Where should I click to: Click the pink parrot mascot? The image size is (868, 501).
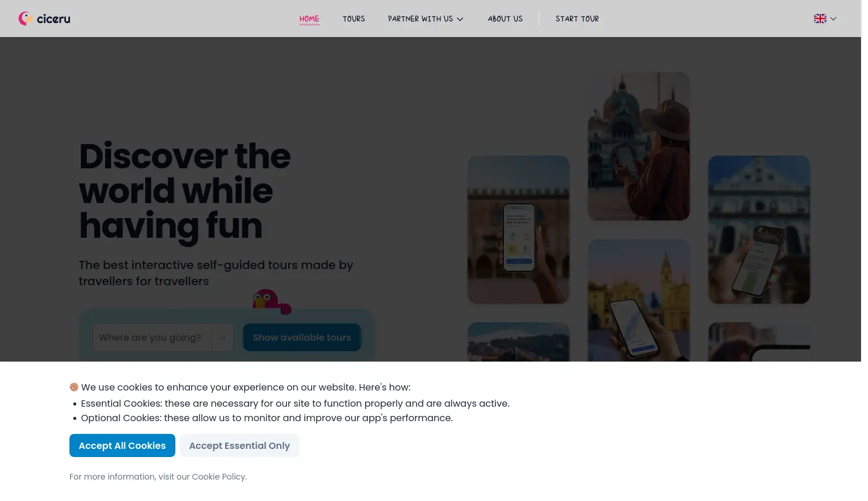(271, 301)
